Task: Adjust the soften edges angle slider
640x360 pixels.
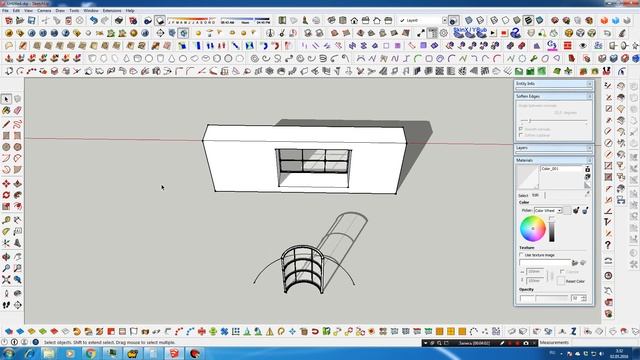Action: 554,121
